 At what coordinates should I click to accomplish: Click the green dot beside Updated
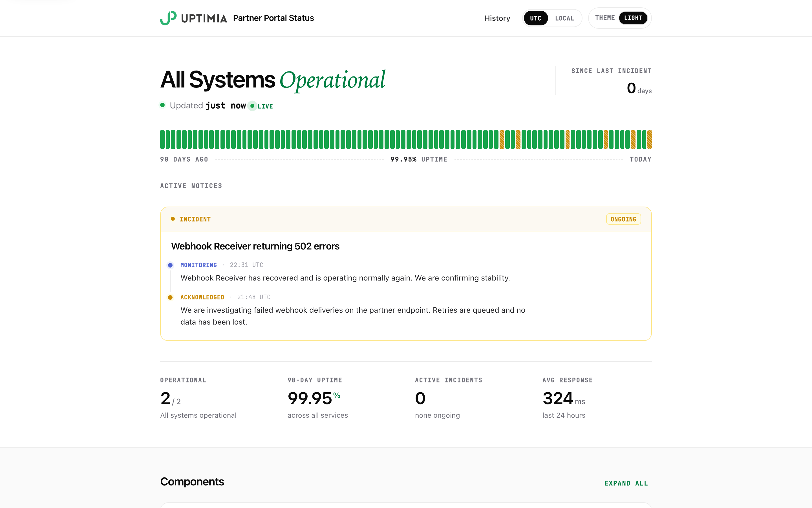162,105
